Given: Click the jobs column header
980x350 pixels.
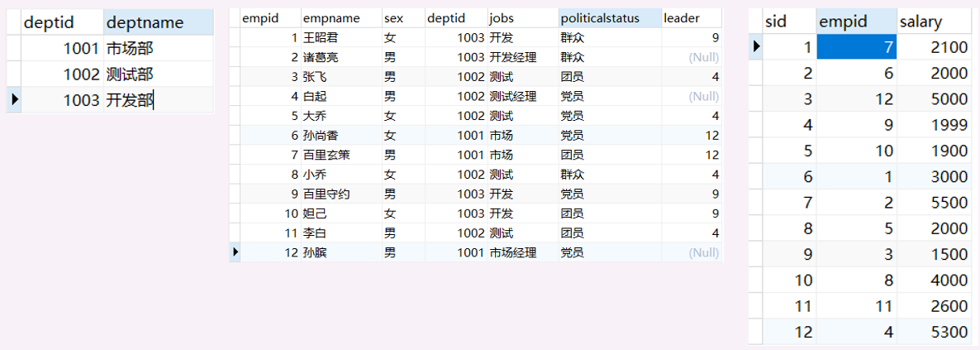Looking at the screenshot, I should pyautogui.click(x=523, y=18).
